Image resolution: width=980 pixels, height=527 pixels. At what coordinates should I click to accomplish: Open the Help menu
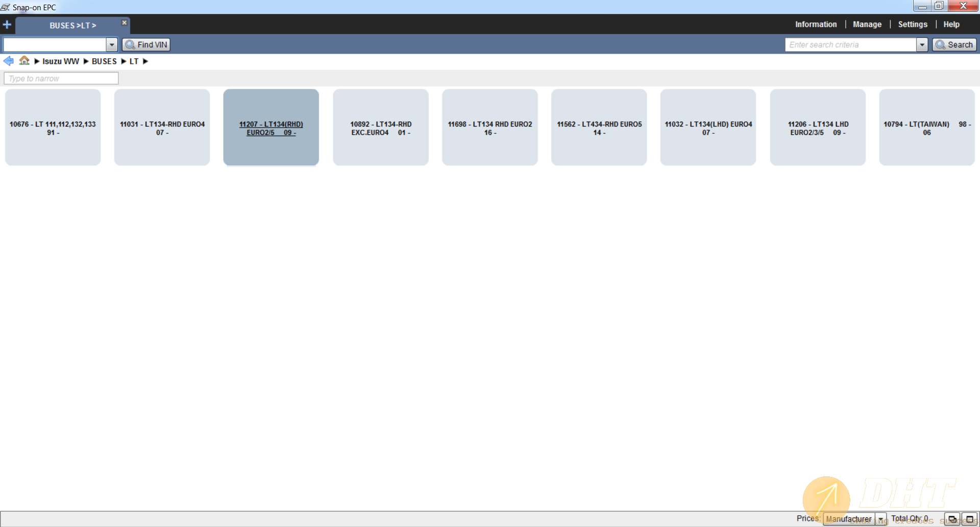[x=951, y=25]
